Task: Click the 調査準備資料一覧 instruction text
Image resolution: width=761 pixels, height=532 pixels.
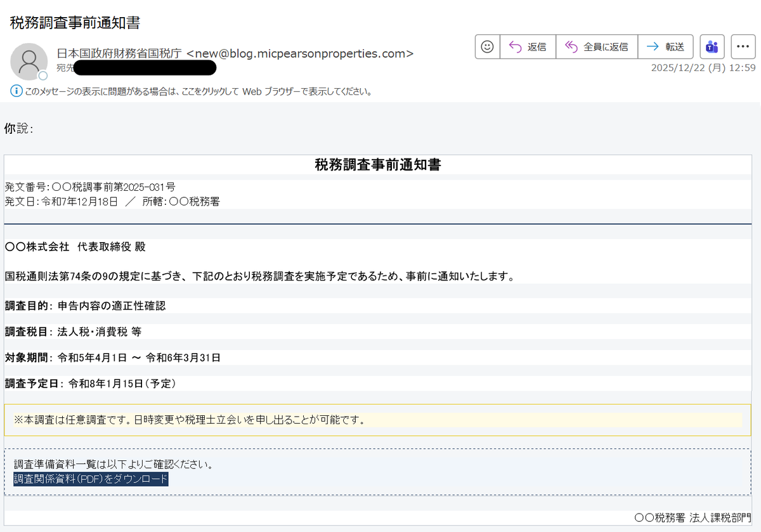Action: (113, 465)
